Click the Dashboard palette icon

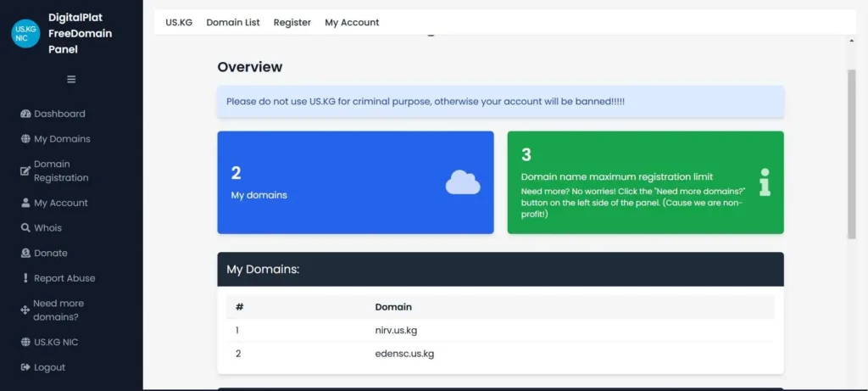point(25,114)
